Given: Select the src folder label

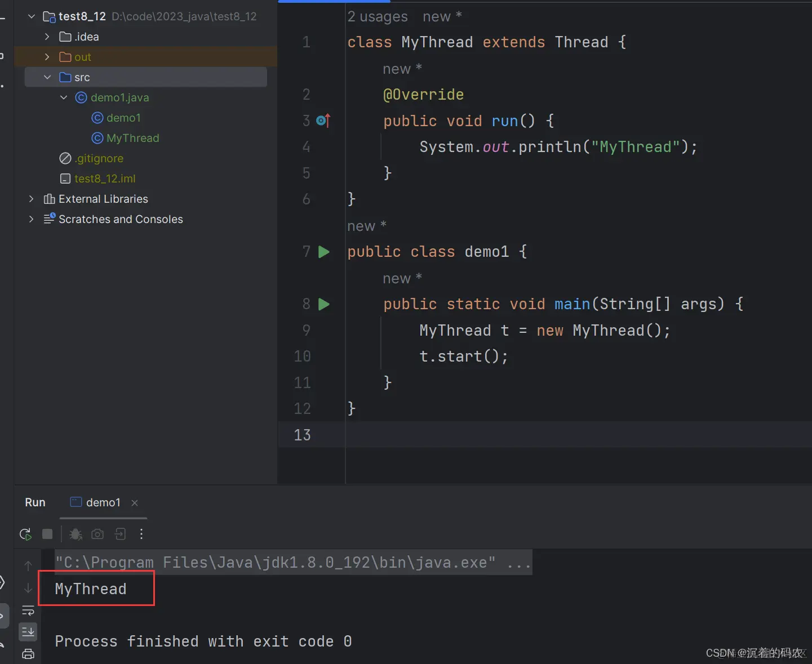Looking at the screenshot, I should coord(82,77).
